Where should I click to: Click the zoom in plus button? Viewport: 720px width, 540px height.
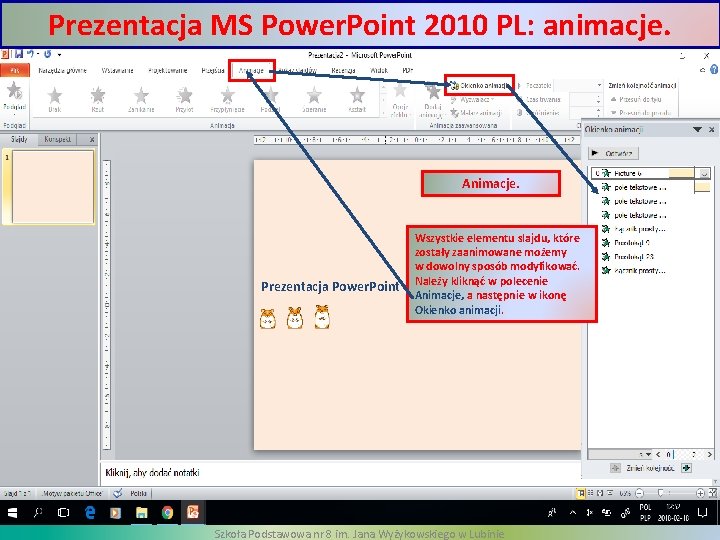pyautogui.click(x=700, y=493)
